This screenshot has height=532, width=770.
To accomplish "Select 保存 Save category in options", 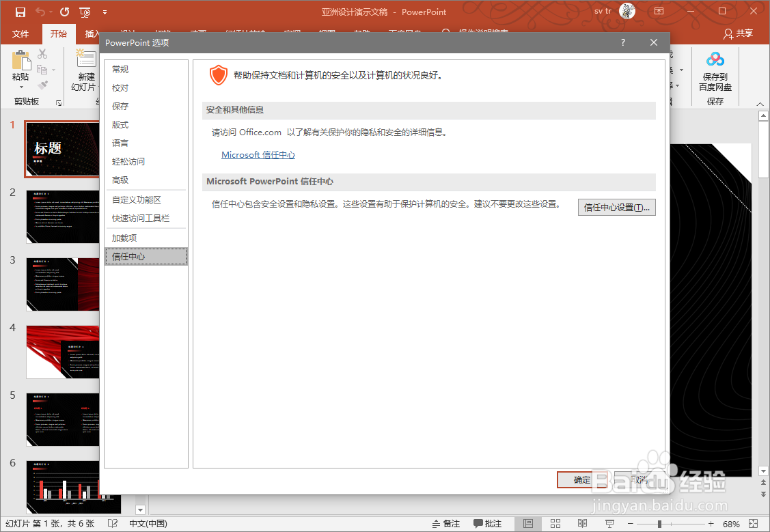I will pos(146,106).
